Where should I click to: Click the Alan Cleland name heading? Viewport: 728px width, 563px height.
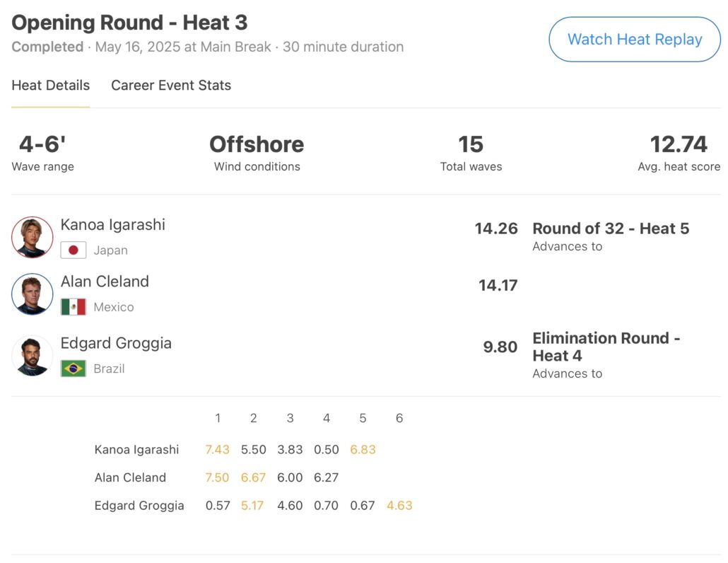[x=105, y=281]
